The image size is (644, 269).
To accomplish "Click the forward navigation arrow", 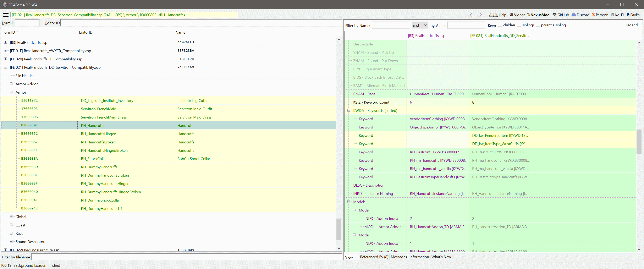I will pos(480,15).
